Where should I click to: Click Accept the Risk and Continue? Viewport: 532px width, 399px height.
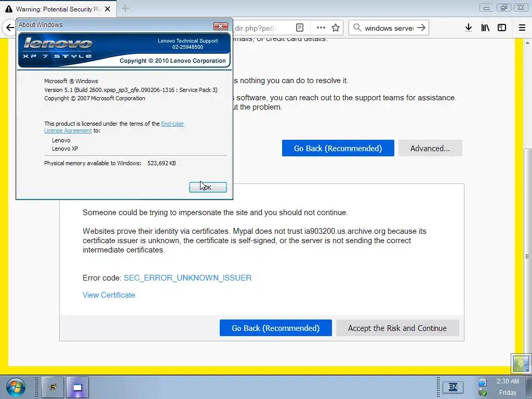tap(397, 328)
